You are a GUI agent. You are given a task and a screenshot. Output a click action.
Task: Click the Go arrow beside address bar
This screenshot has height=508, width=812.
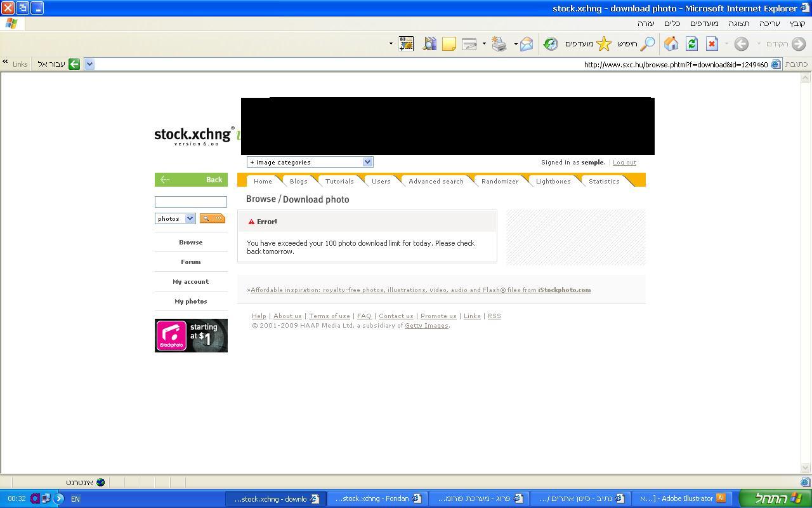pos(74,64)
